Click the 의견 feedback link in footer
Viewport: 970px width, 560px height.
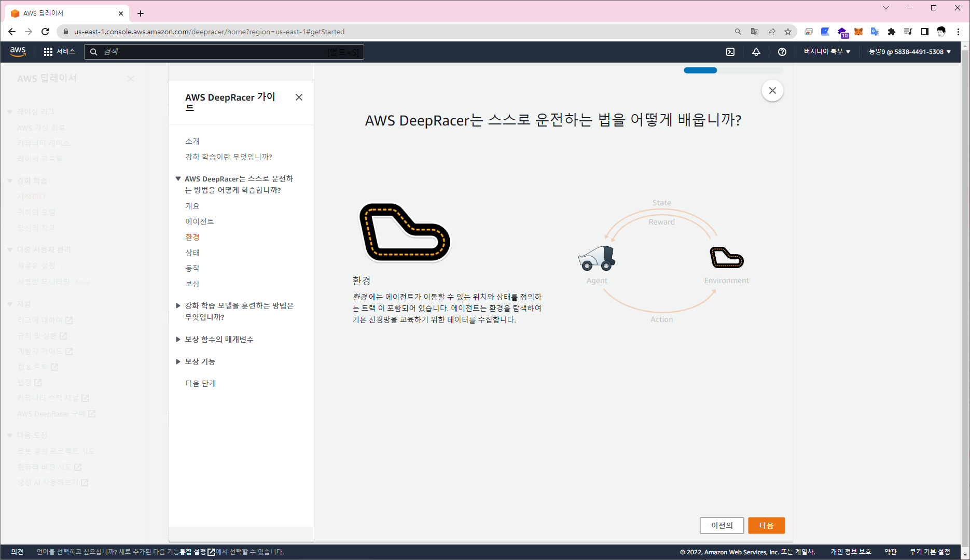pyautogui.click(x=17, y=552)
